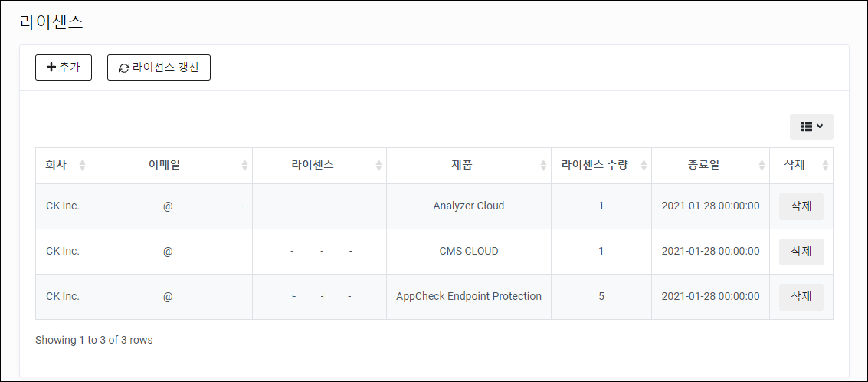The width and height of the screenshot is (868, 382).
Task: Sort by 종료일 column arrows
Action: click(762, 165)
